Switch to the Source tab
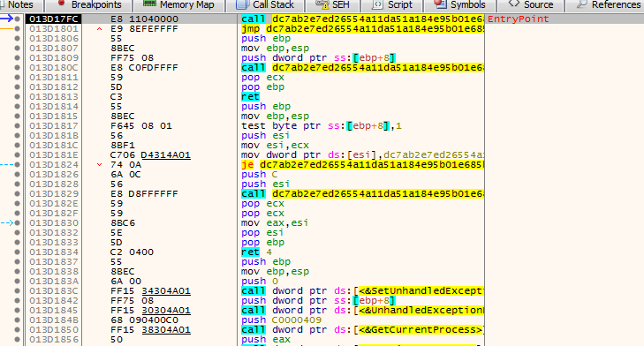The height and width of the screenshot is (346, 644). [530, 5]
